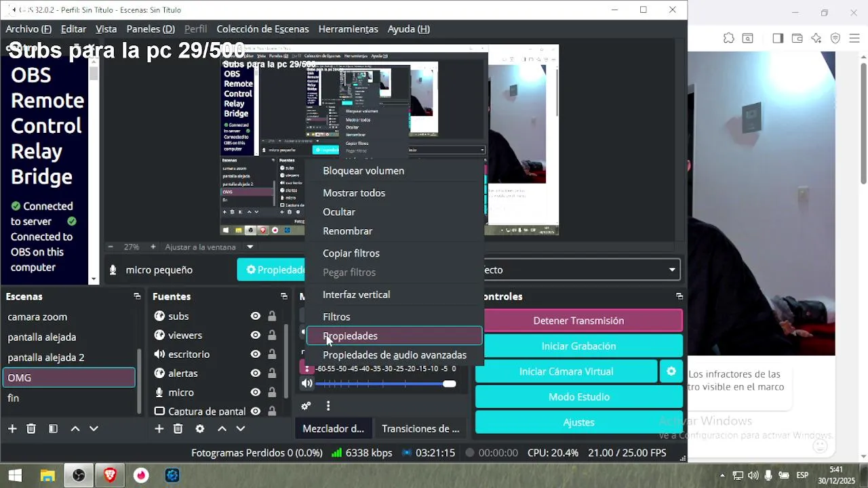Toggle lock on the viewers source
The image size is (868, 488).
point(272,335)
